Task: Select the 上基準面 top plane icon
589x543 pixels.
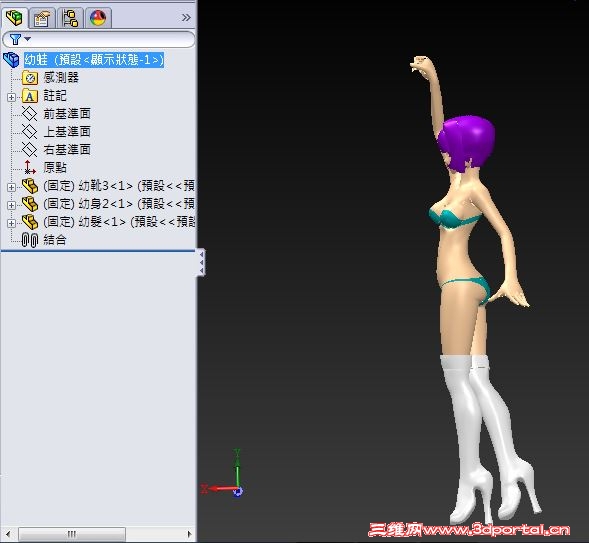Action: click(30, 131)
